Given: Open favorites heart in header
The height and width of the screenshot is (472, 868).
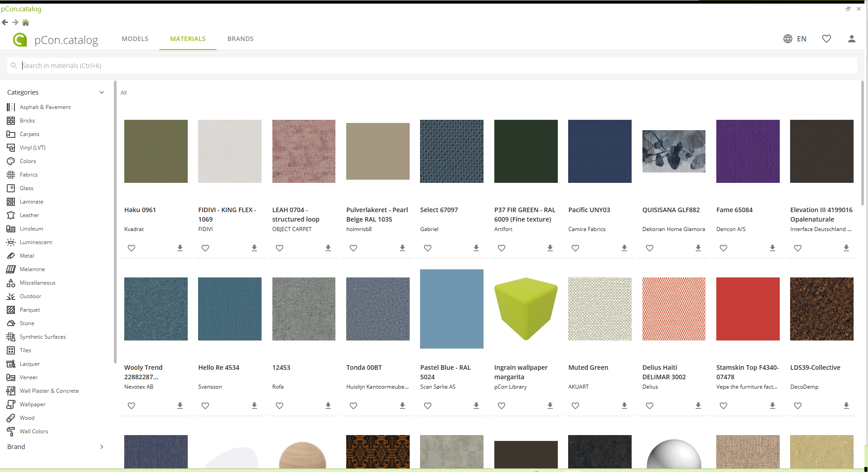Looking at the screenshot, I should [827, 39].
